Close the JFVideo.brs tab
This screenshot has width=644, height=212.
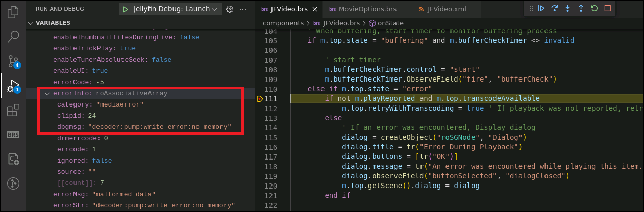(314, 9)
